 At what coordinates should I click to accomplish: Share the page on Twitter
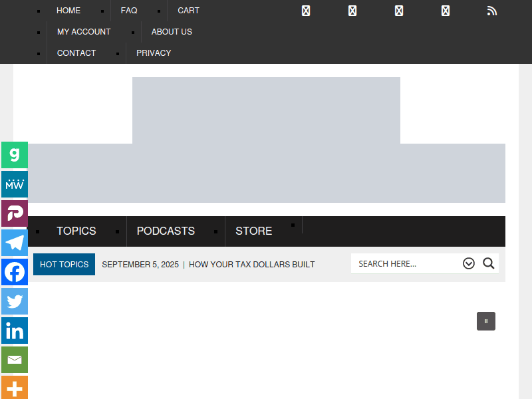(x=14, y=301)
